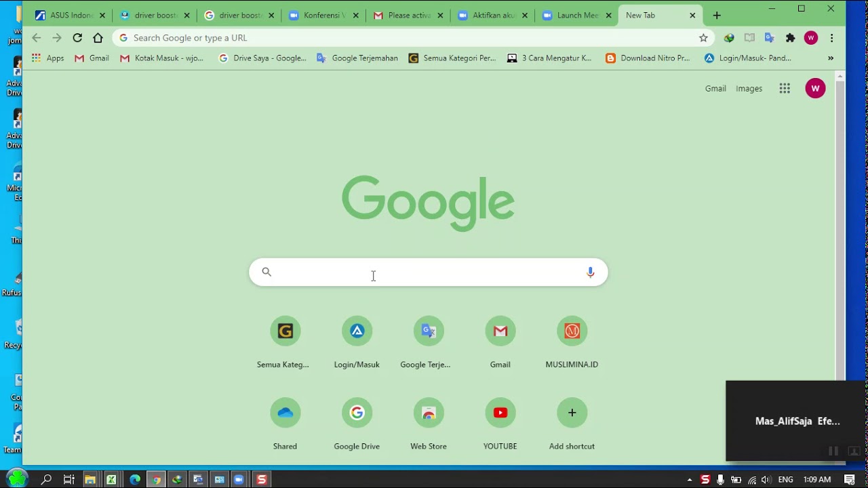Open Zoom from the taskbar
The width and height of the screenshot is (868, 488).
pos(239,480)
